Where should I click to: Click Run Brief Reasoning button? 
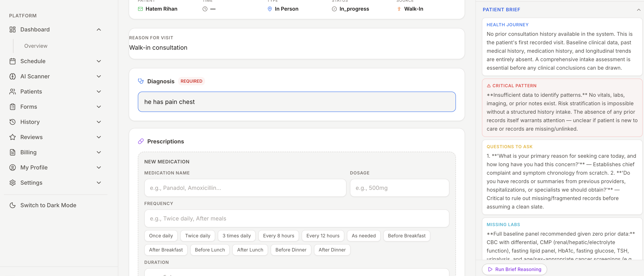pyautogui.click(x=514, y=269)
